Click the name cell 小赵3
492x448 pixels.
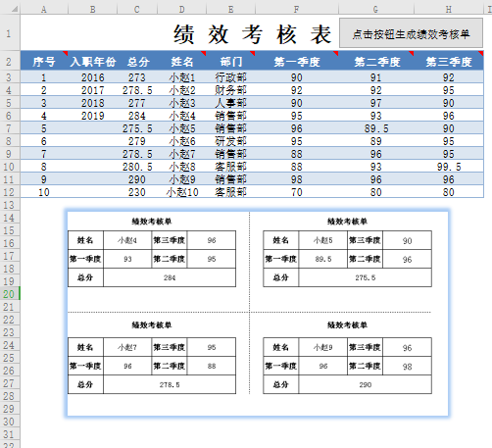181,103
